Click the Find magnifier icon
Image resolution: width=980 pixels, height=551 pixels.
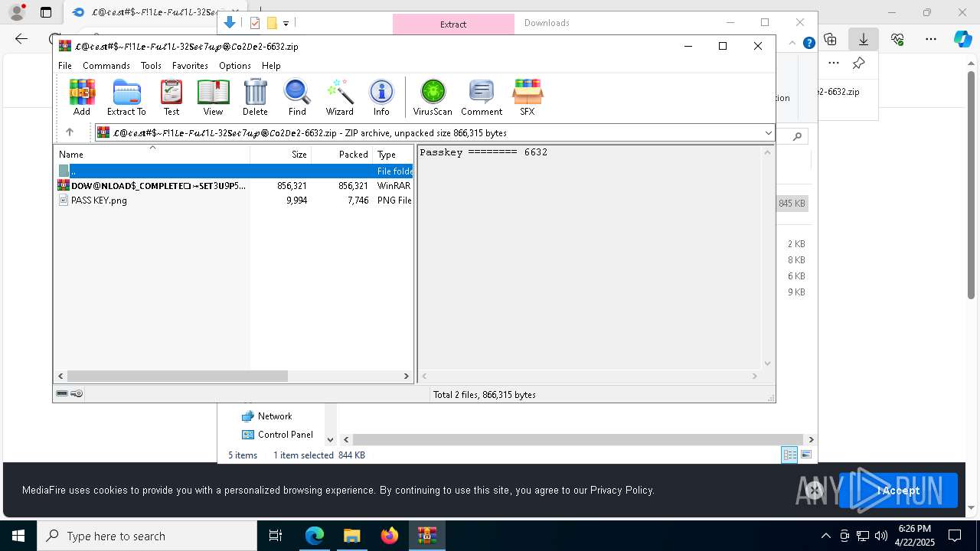click(297, 97)
